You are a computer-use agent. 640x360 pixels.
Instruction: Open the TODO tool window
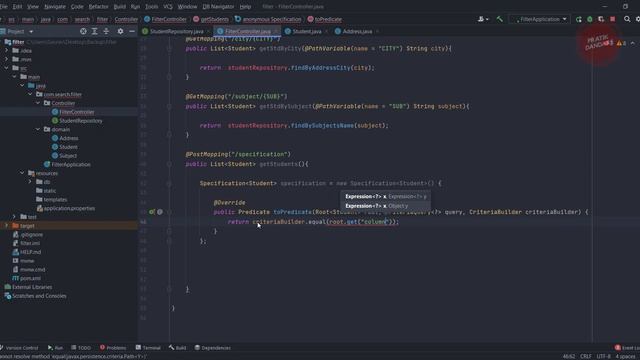pyautogui.click(x=81, y=348)
